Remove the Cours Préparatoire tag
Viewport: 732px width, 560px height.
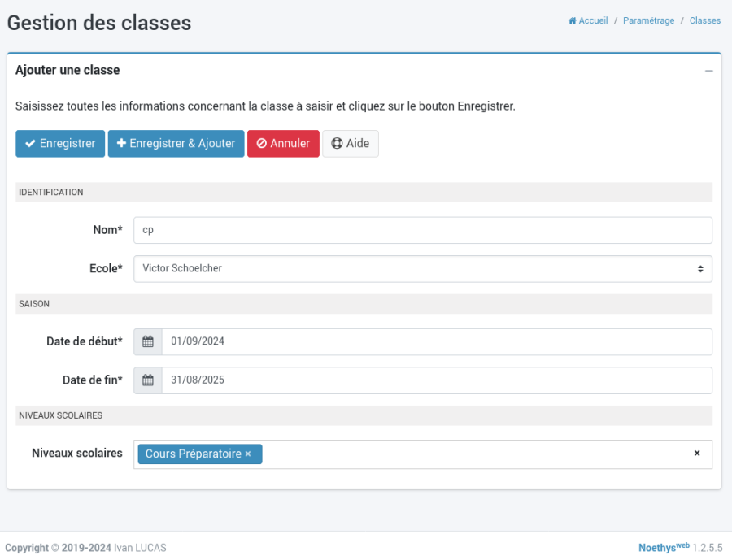point(248,454)
